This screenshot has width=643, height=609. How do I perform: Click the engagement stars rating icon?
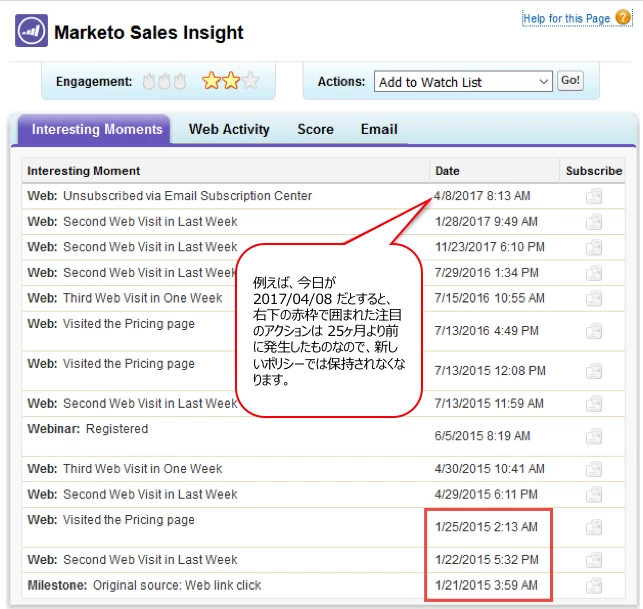tap(230, 81)
